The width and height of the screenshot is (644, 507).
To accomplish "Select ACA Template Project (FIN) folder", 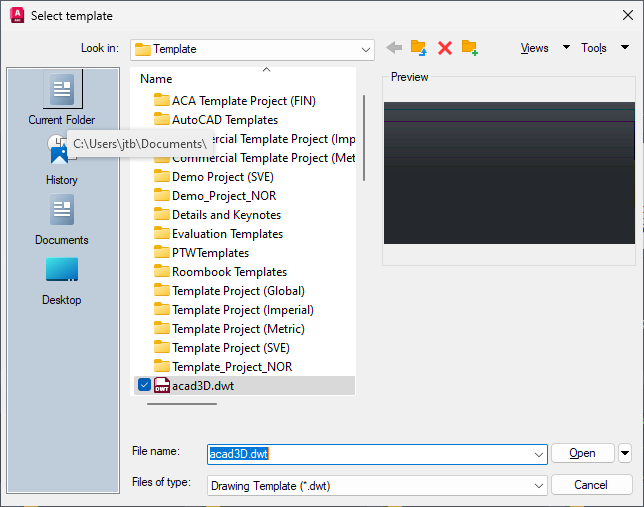I will coord(235,101).
